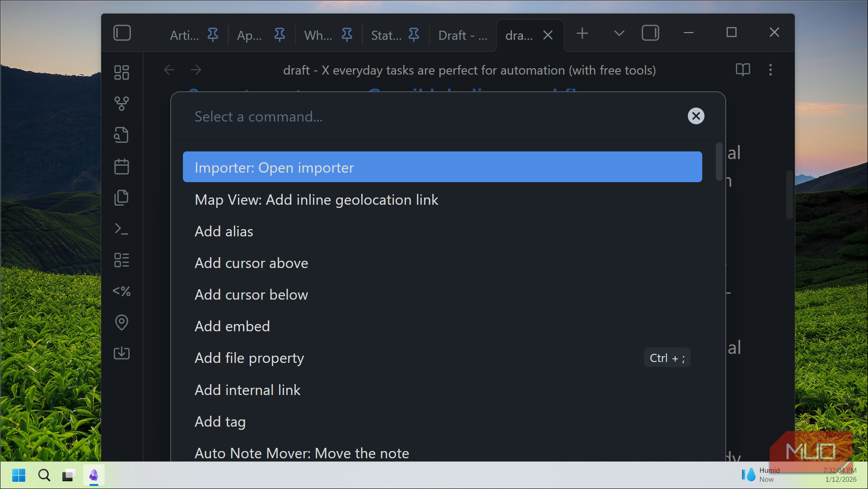Open the Stat... tab
Viewport: 868px width, 489px height.
[386, 35]
